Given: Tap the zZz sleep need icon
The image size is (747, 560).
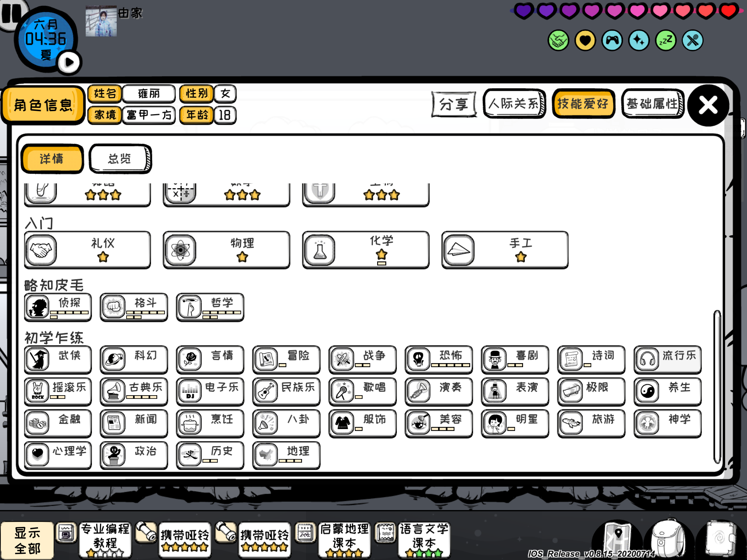Looking at the screenshot, I should click(x=666, y=40).
